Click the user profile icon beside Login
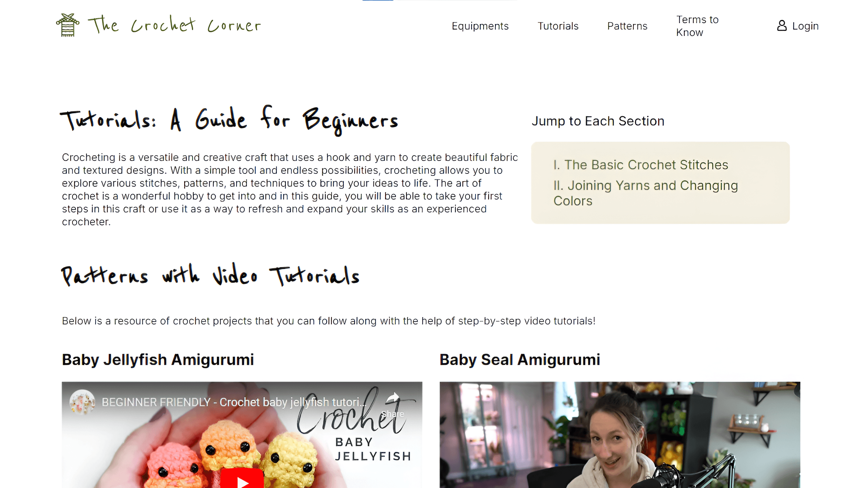 782,26
